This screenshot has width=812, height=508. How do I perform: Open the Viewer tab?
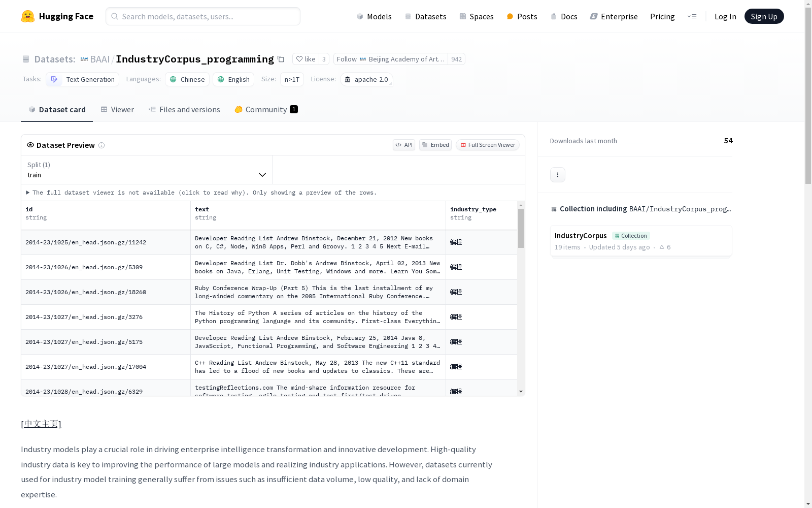click(x=117, y=110)
